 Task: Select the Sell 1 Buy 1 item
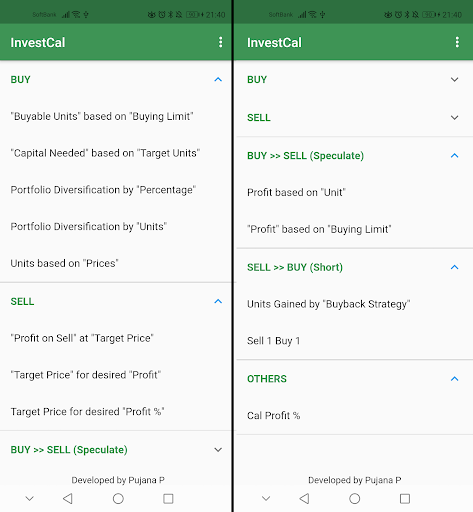tap(354, 341)
